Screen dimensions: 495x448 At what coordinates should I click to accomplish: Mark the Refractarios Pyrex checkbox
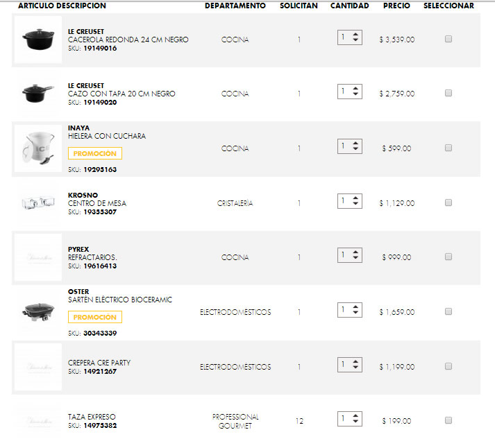448,257
